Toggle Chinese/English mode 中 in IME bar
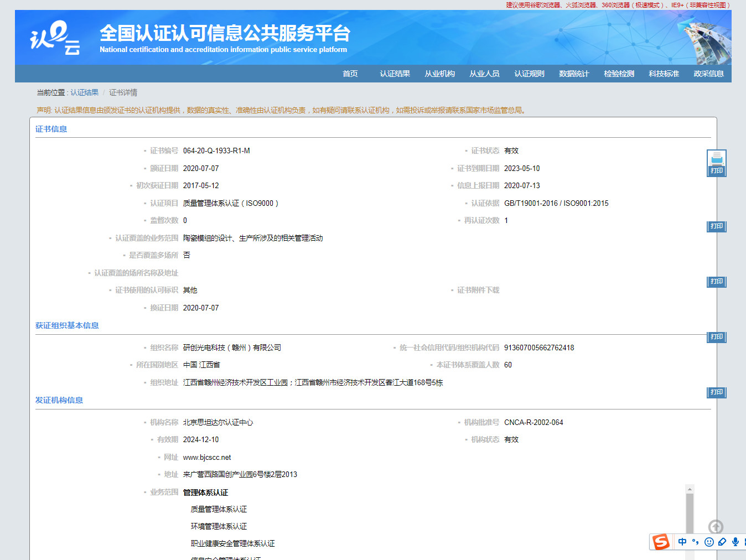The image size is (746, 560). (682, 542)
